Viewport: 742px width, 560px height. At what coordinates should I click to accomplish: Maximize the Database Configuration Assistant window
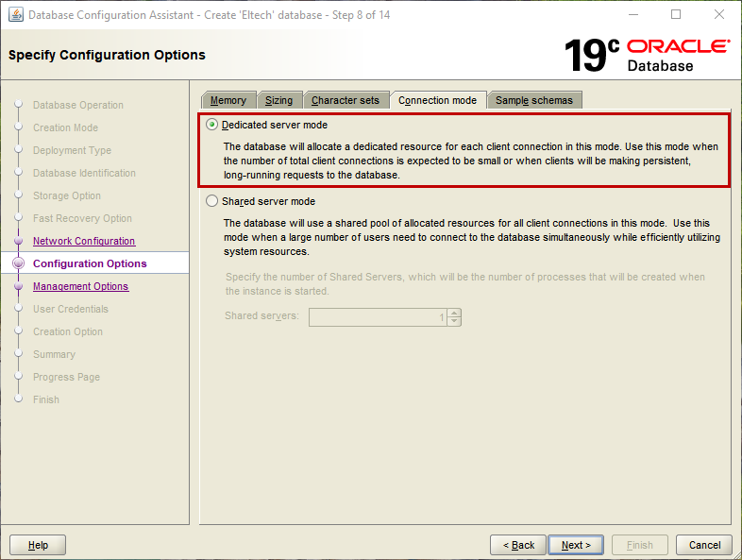coord(676,15)
